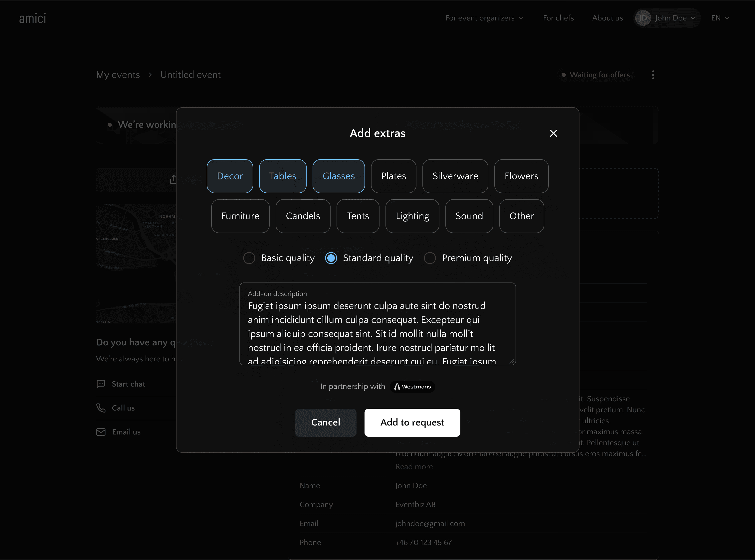Click the JD avatar icon
This screenshot has height=560, width=755.
(643, 18)
